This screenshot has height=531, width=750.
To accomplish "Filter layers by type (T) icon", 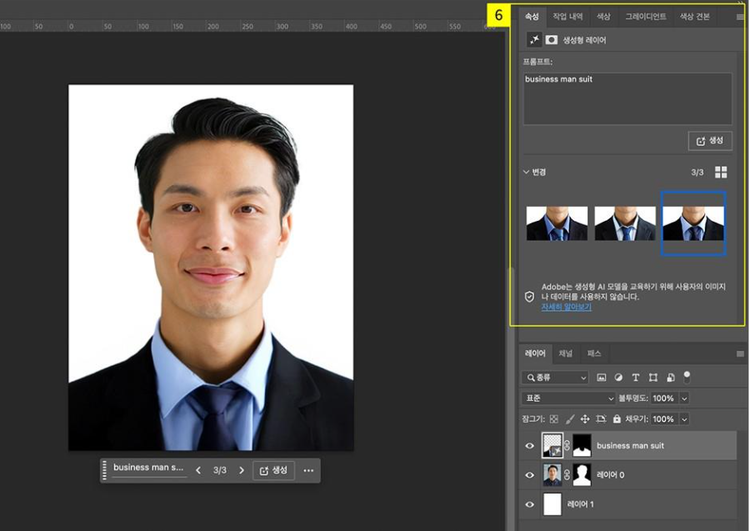I will (635, 378).
